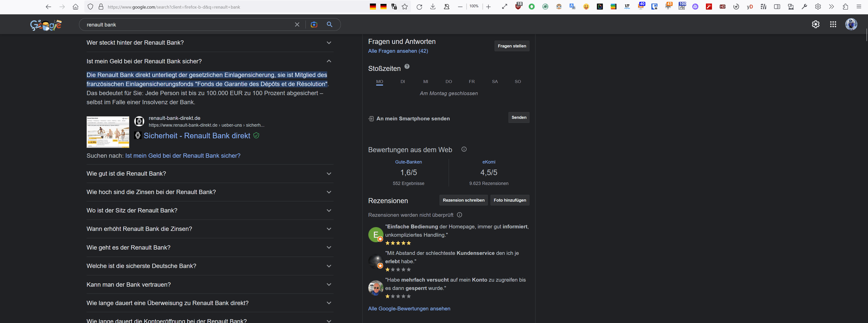The height and width of the screenshot is (323, 868).
Task: Click 'Foto hinzufügen' button
Action: 510,200
